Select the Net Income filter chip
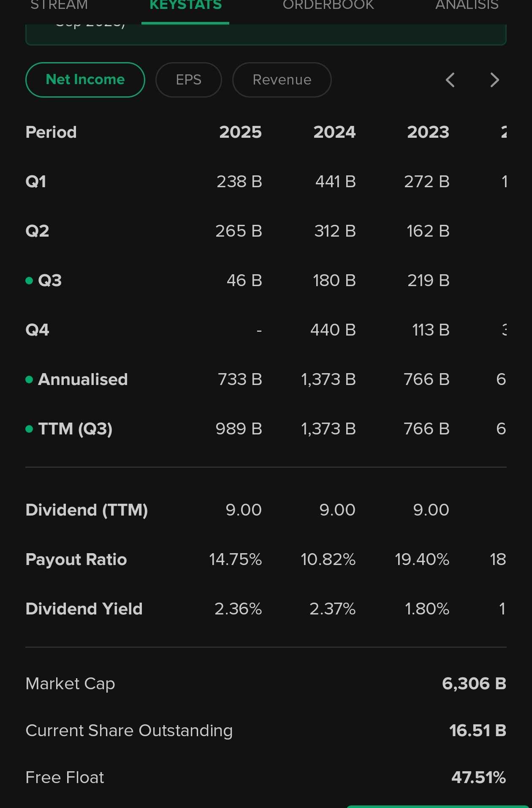Viewport: 532px width, 808px height. pos(85,80)
